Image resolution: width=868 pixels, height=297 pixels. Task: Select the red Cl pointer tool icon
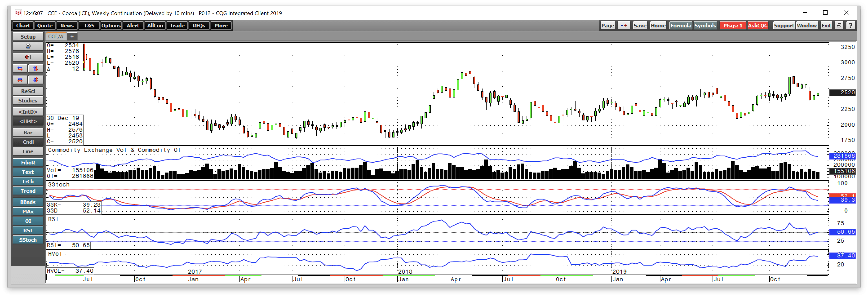point(28,57)
